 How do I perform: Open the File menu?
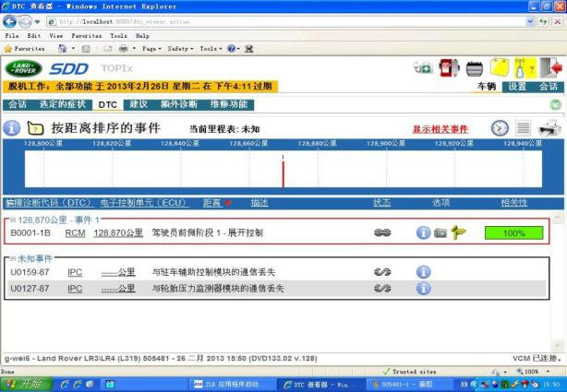point(12,35)
